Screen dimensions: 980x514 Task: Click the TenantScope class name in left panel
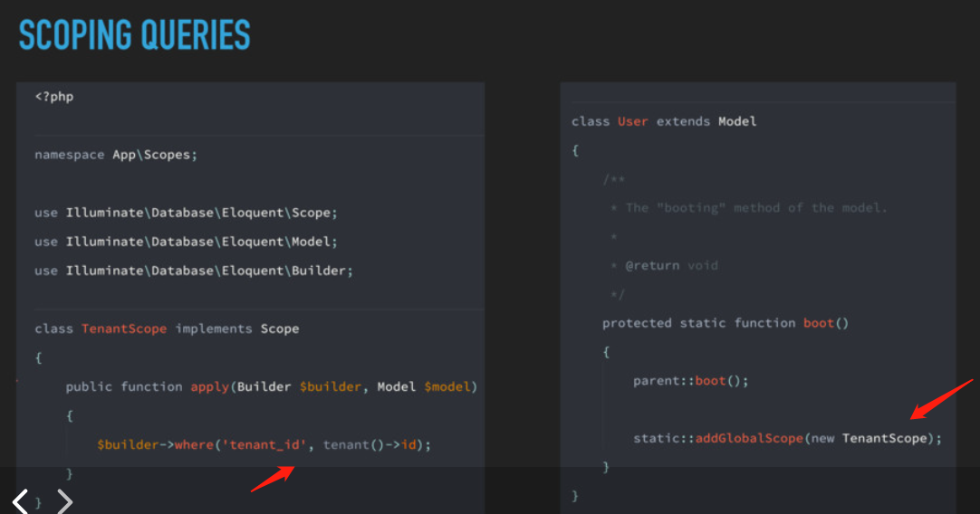[124, 329]
